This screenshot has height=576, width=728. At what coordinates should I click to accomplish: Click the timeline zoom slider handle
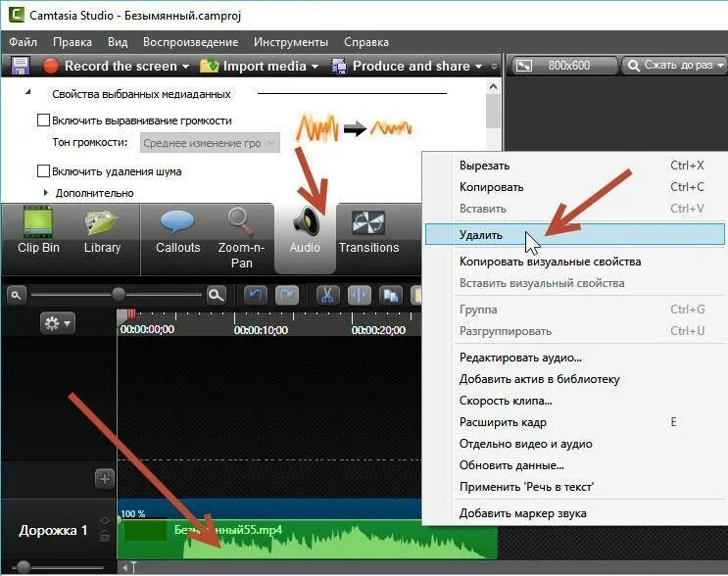[119, 294]
